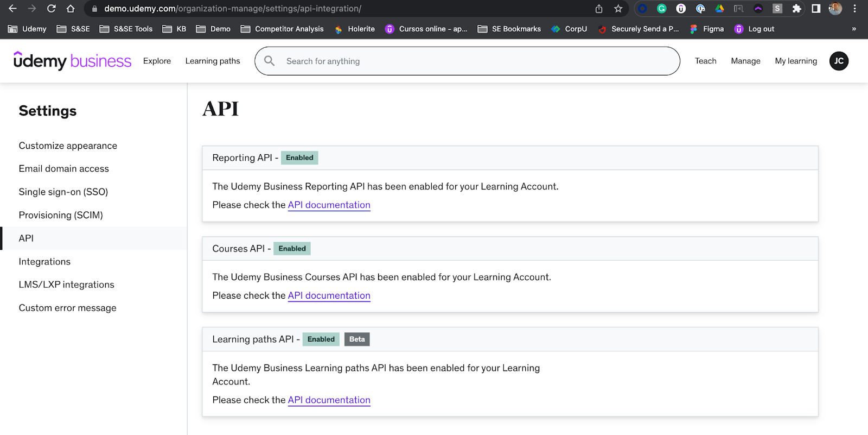
Task: Open the SE Bookmarks folder
Action: [509, 29]
